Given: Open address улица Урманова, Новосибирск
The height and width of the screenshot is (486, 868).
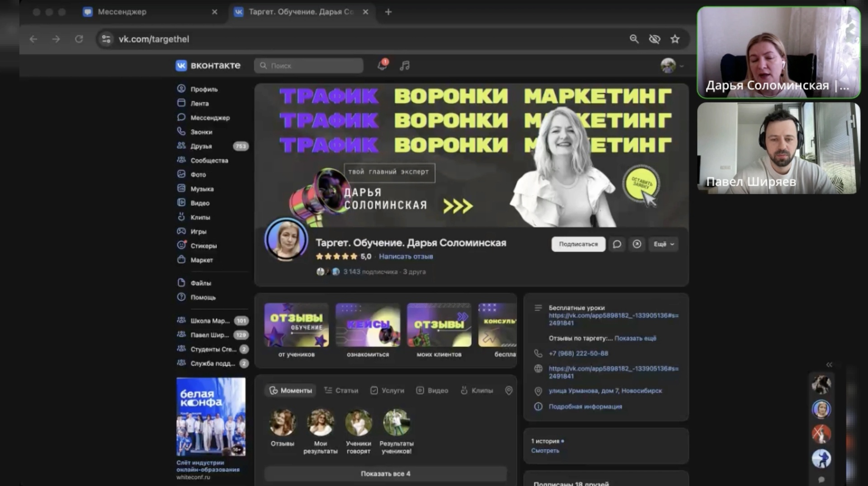Looking at the screenshot, I should 605,391.
